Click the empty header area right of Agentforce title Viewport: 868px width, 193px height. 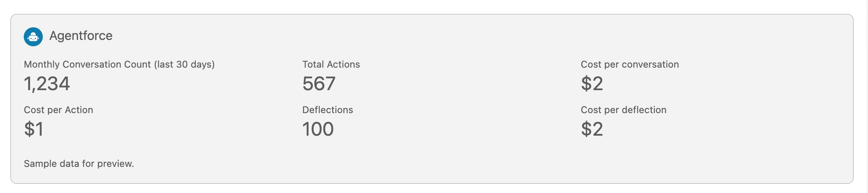[x=436, y=36]
